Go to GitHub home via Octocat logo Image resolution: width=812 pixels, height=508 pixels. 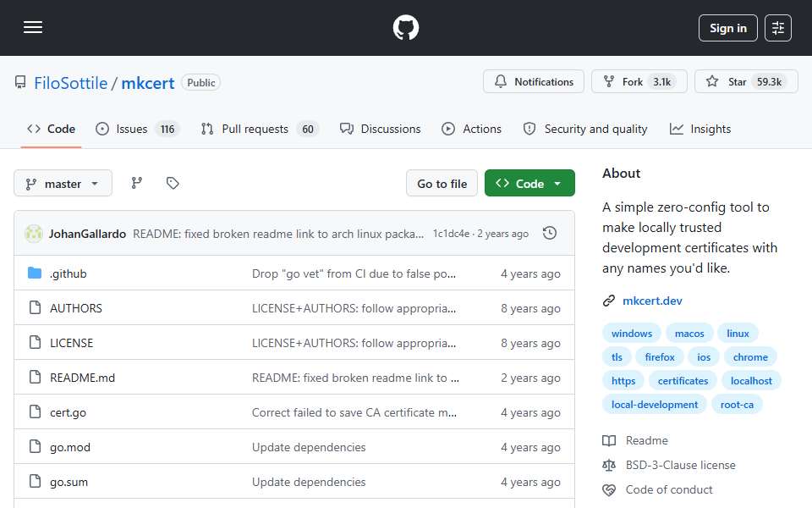tap(405, 27)
